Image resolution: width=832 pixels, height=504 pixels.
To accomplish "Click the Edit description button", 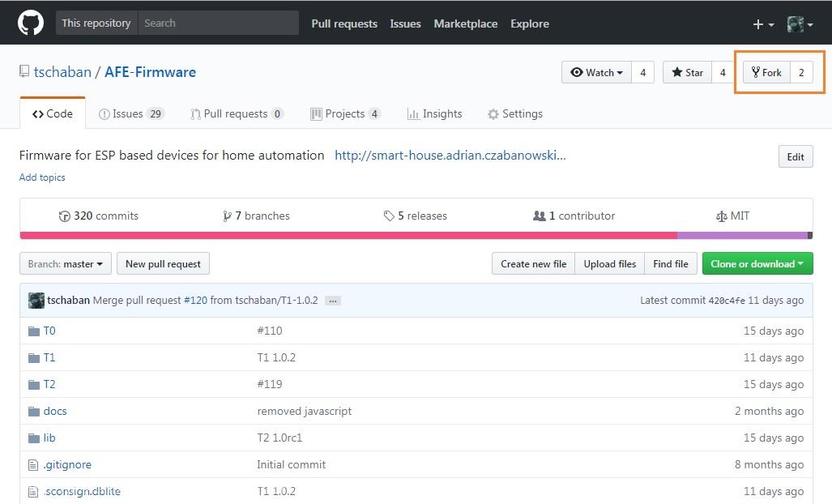I will 796,156.
